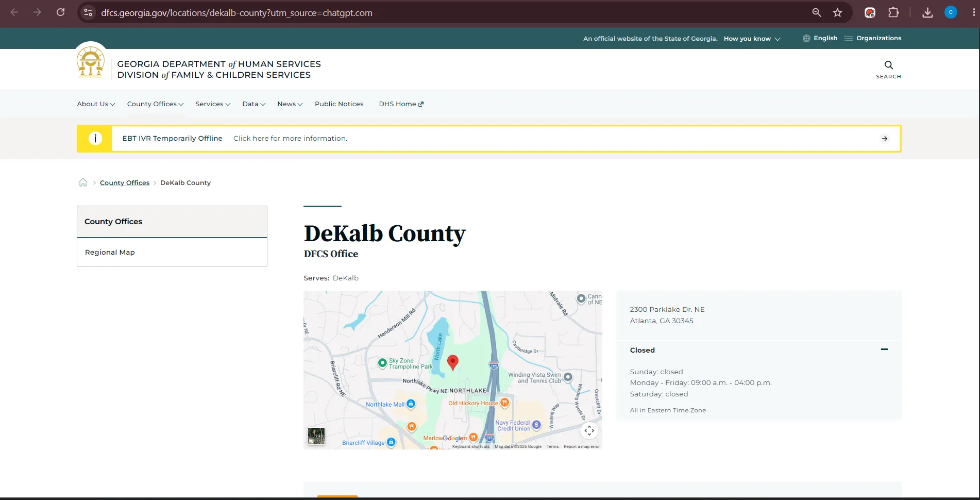Click the 'Serves: DeKalb' text
Image resolution: width=980 pixels, height=500 pixels.
pos(331,278)
